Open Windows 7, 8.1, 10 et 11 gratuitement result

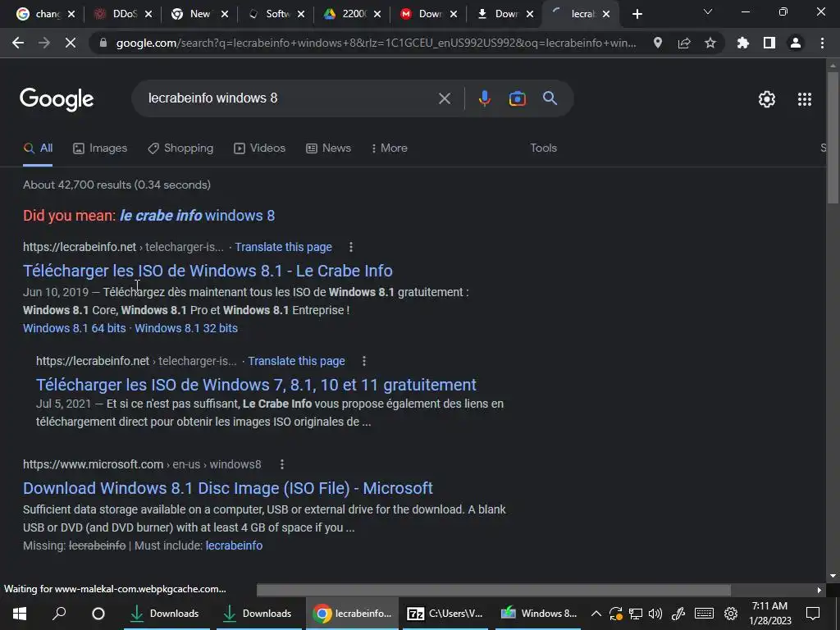coord(256,385)
